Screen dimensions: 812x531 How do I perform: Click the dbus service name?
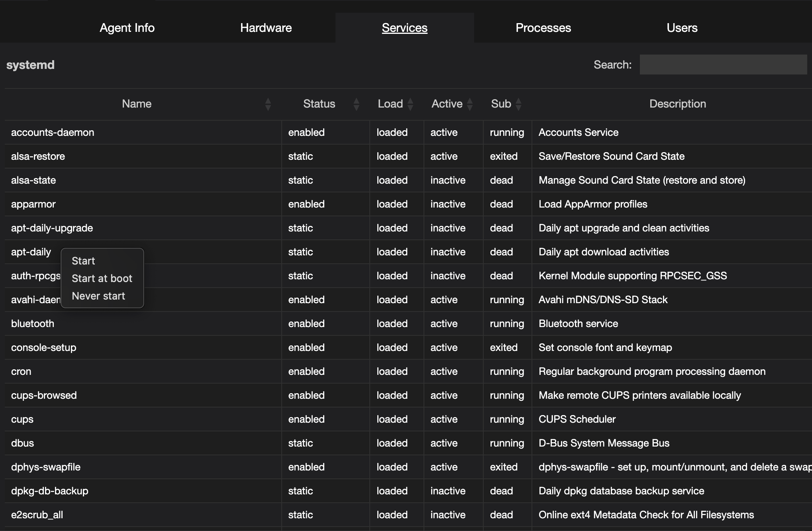(23, 443)
